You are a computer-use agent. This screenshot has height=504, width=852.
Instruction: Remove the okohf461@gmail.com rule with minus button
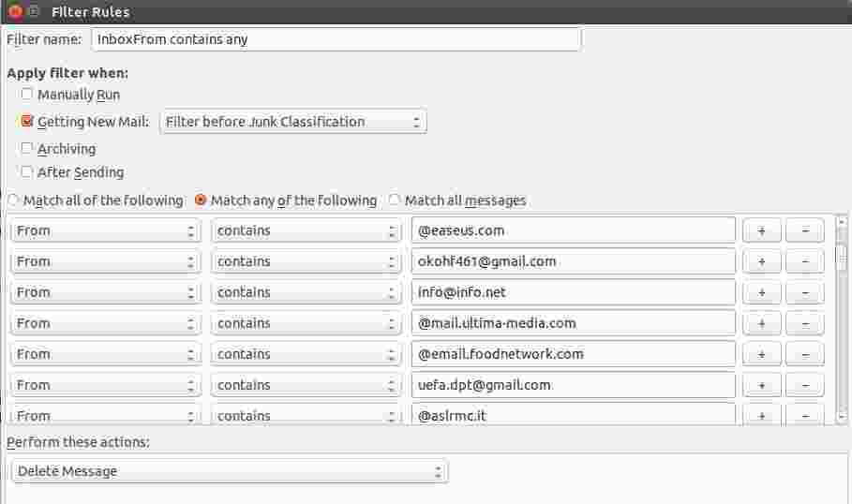click(804, 261)
